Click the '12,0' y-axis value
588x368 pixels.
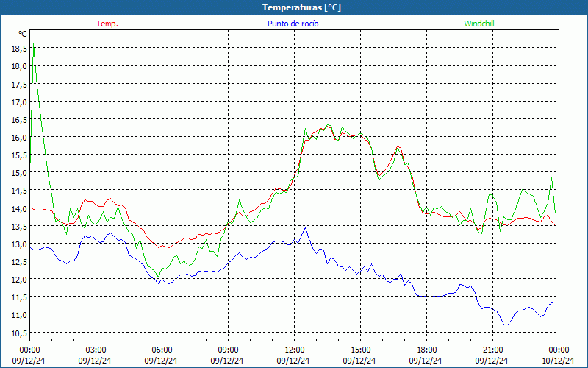click(x=19, y=280)
